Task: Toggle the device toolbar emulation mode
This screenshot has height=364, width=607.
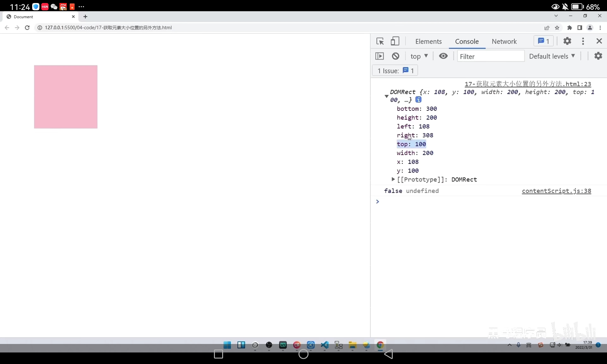Action: 395,41
